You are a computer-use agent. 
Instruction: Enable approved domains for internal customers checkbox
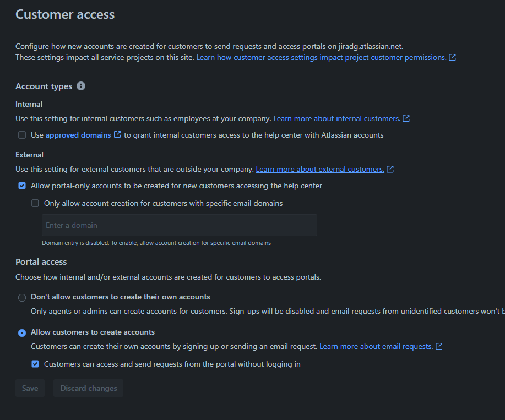(x=22, y=135)
